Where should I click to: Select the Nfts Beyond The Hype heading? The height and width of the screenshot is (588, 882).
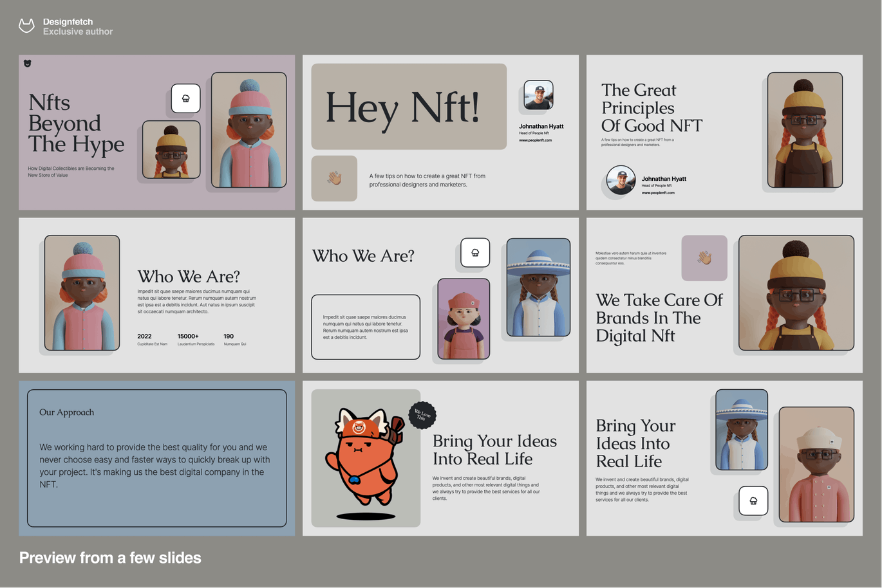[76, 123]
